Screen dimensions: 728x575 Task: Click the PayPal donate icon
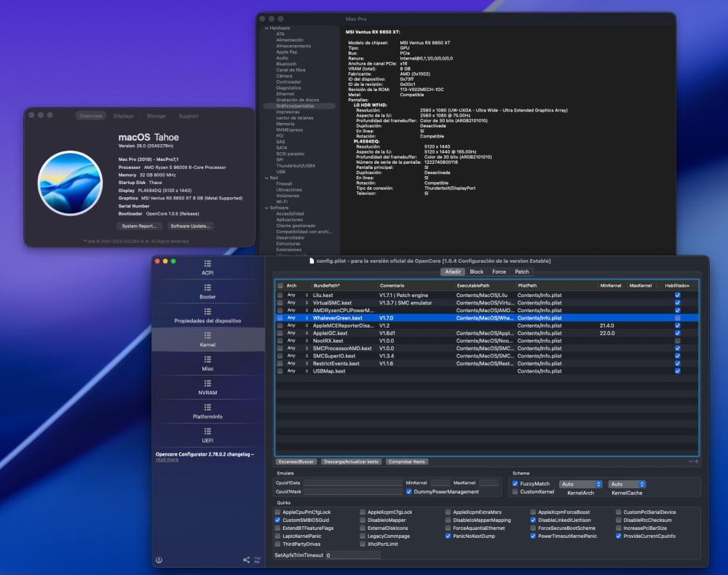pyautogui.click(x=257, y=560)
